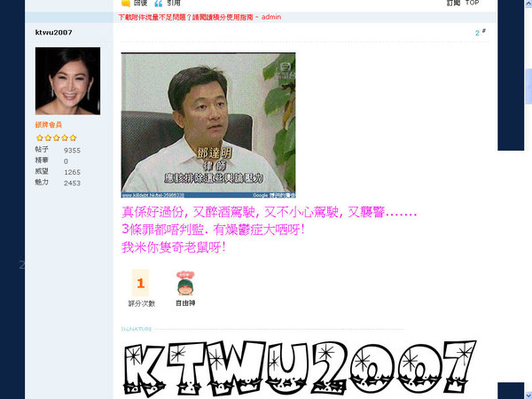This screenshot has width=532, height=399.
Task: Click the 訂閱 subscribe link
Action: pyautogui.click(x=453, y=3)
